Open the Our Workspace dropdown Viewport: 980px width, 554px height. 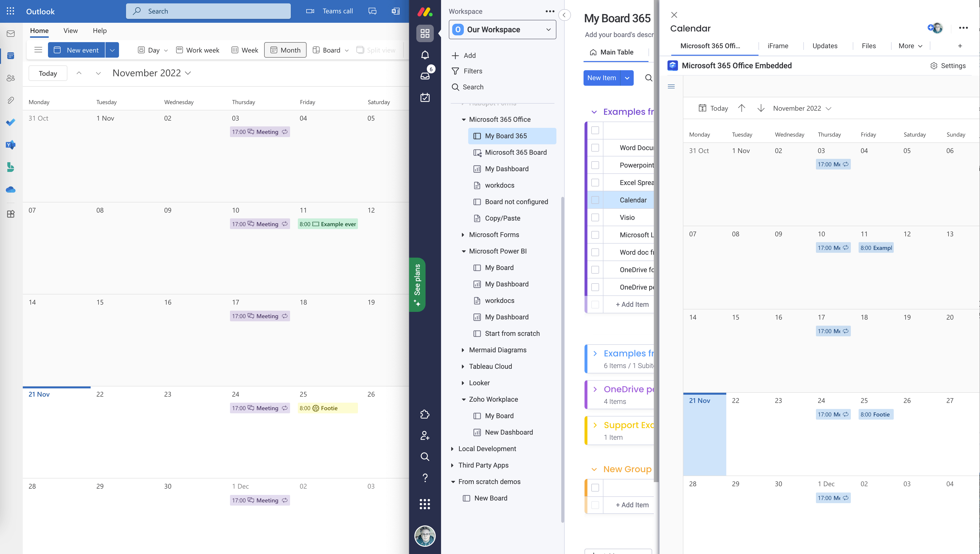pyautogui.click(x=502, y=30)
